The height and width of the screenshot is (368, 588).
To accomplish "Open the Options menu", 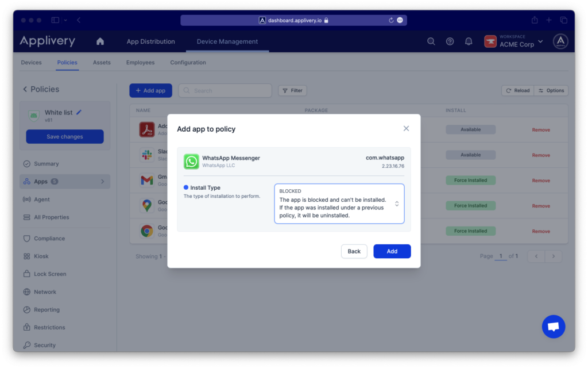I will (x=551, y=90).
